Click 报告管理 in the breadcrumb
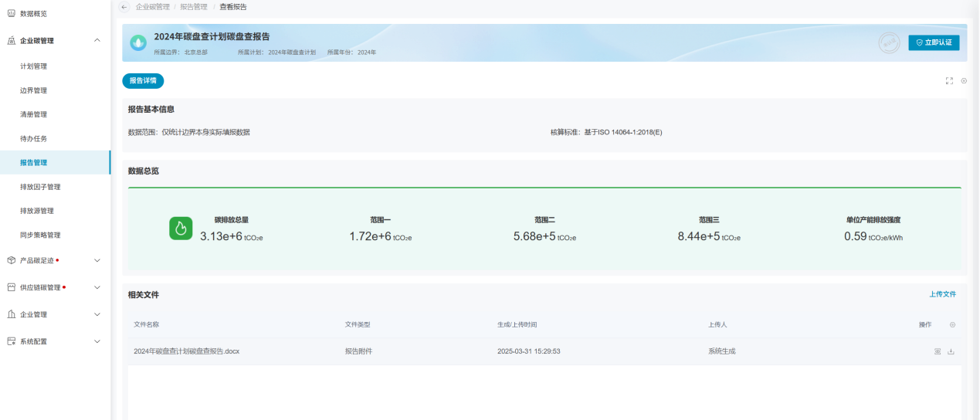Image resolution: width=980 pixels, height=420 pixels. pyautogui.click(x=194, y=6)
